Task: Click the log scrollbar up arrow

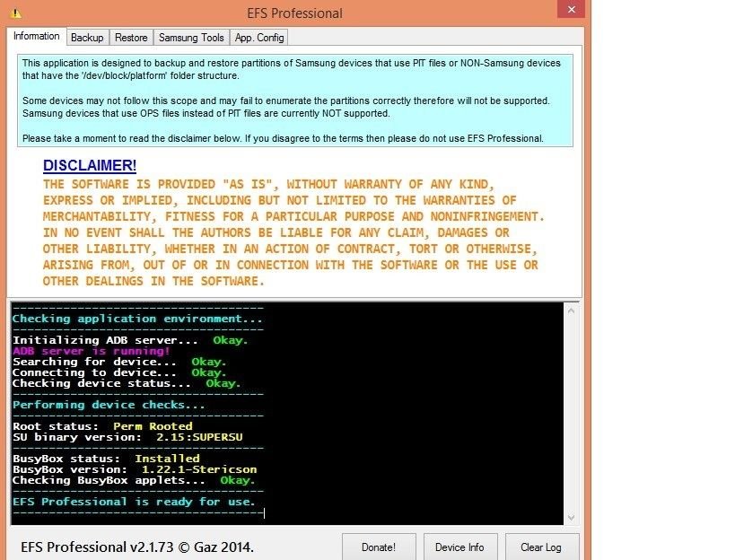Action: [x=572, y=311]
